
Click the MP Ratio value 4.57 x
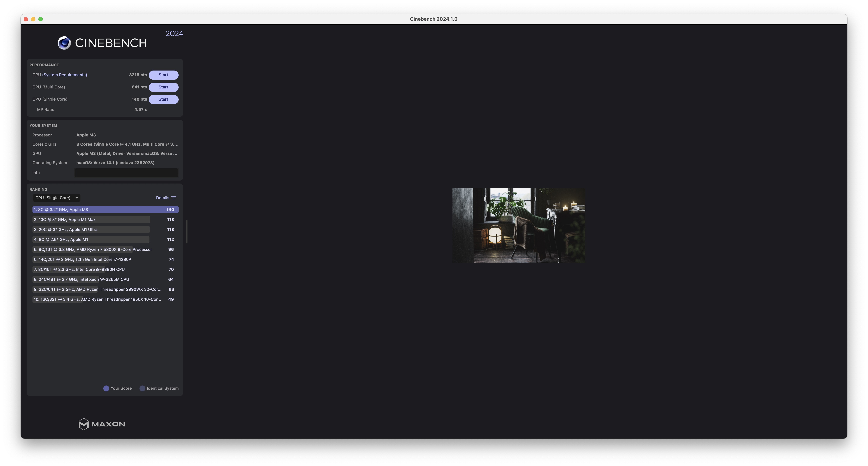pos(140,110)
